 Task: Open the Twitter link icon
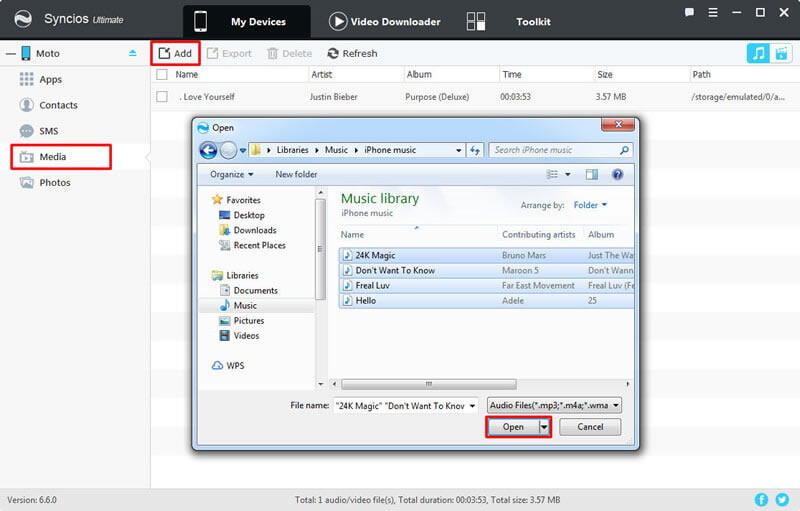[785, 499]
